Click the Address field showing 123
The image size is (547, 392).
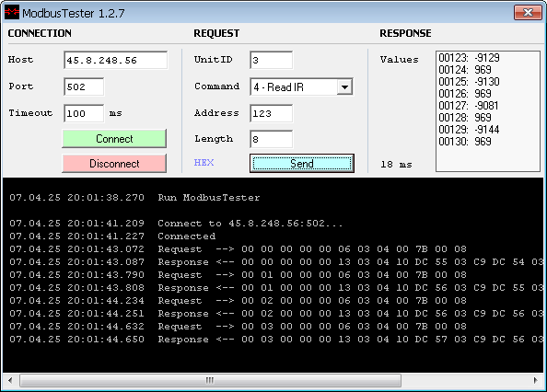272,113
